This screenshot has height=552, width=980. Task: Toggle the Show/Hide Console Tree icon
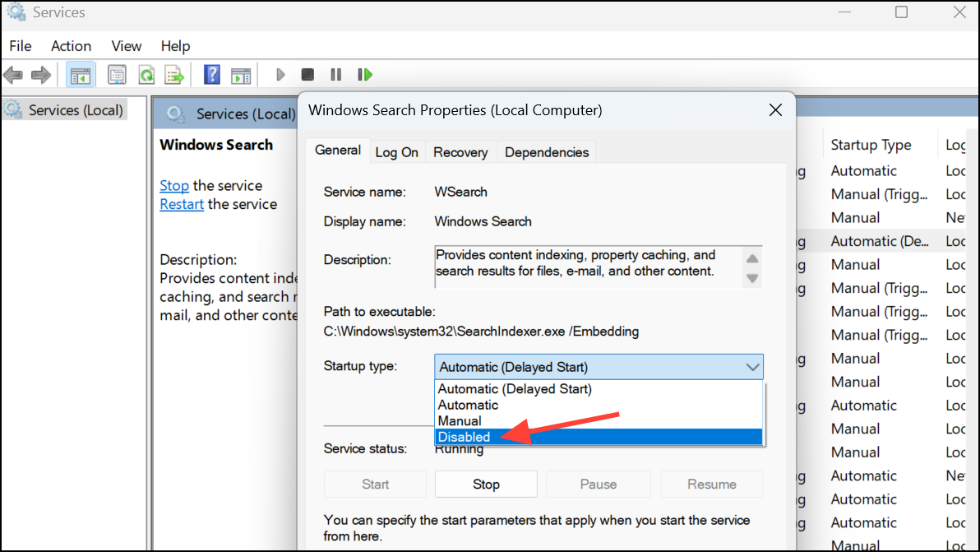click(x=79, y=75)
